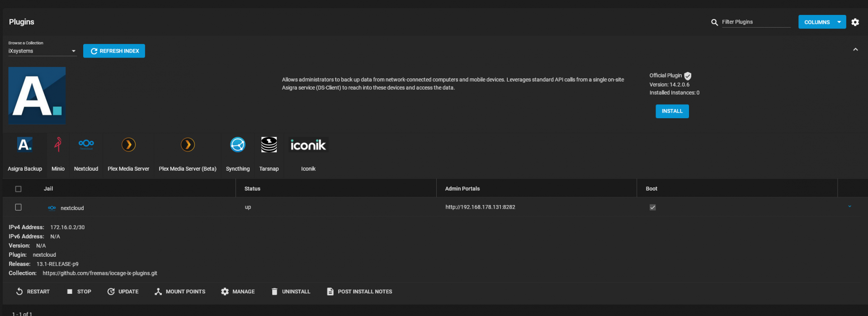The width and height of the screenshot is (868, 316).
Task: Collapse the plugin details panel chevron
Action: coord(855,49)
